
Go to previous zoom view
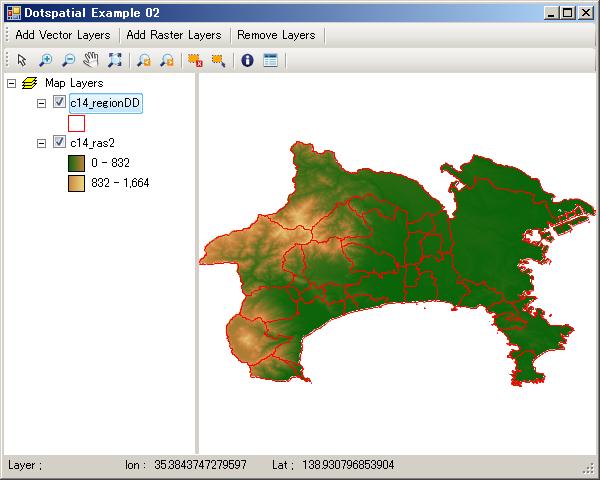(x=144, y=60)
